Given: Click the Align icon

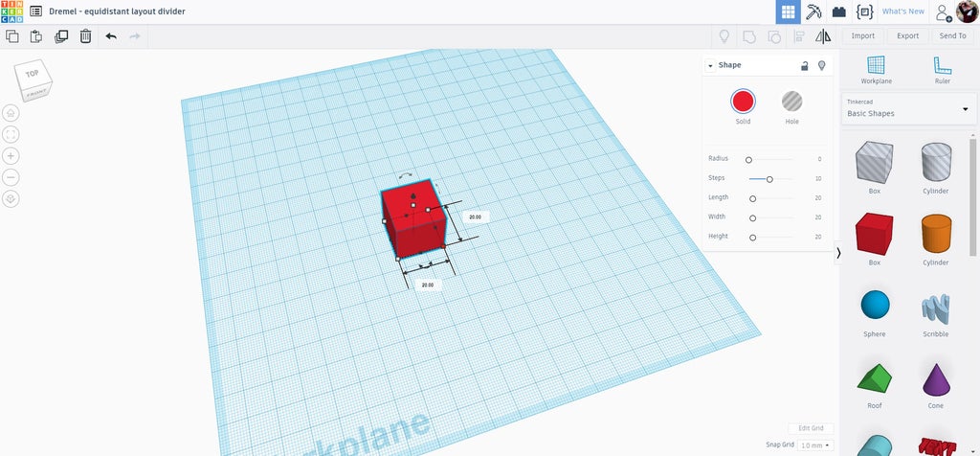Looking at the screenshot, I should click(x=799, y=36).
